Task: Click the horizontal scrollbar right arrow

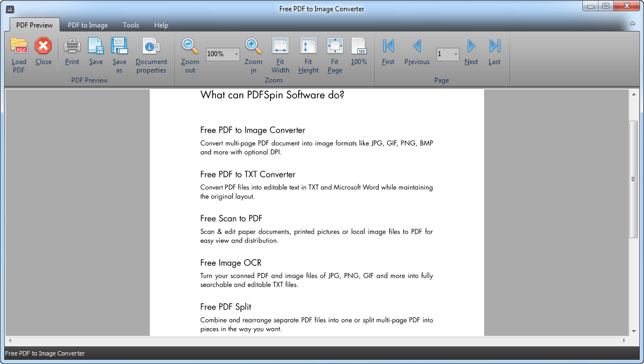Action: click(624, 340)
